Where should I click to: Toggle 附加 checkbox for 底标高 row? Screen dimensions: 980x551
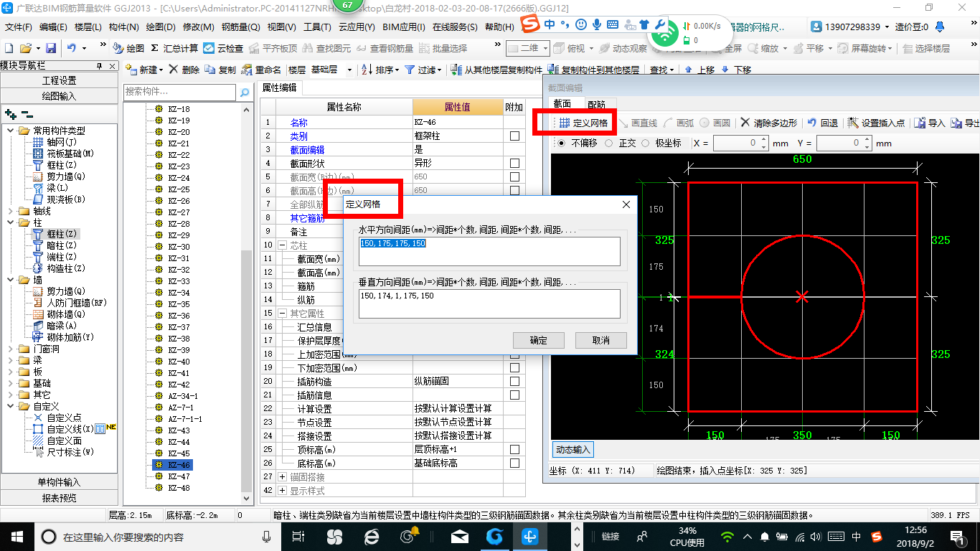pos(514,463)
